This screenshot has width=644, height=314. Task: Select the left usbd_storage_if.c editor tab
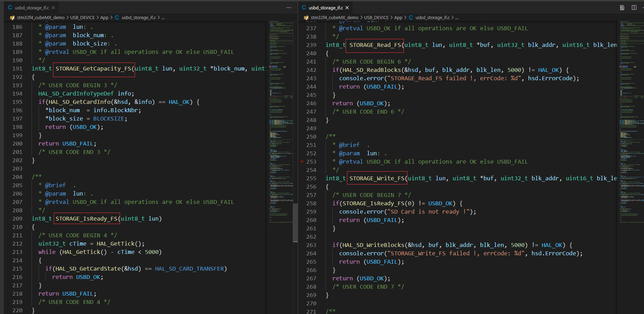click(31, 7)
